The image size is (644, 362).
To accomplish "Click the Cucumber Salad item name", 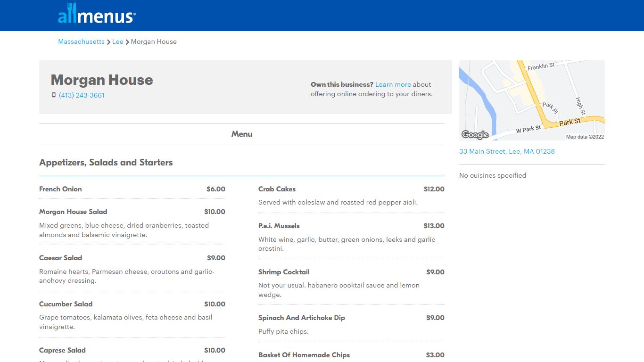I will pyautogui.click(x=66, y=304).
